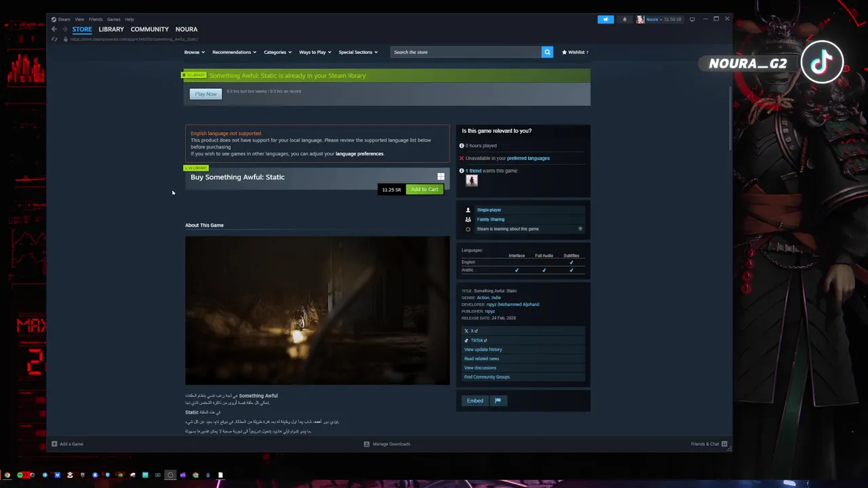This screenshot has height=488, width=868.
Task: Open the Manage Downloads icon
Action: pos(367,444)
